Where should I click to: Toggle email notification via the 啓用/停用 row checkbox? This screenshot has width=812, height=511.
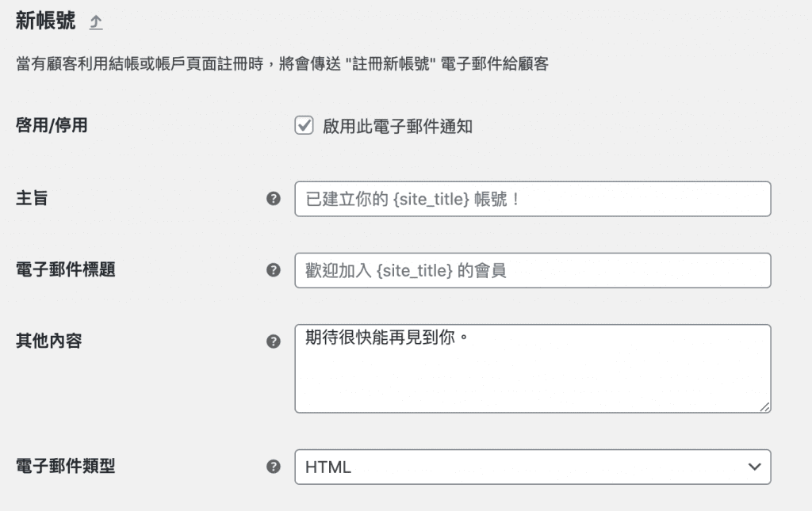click(x=303, y=124)
